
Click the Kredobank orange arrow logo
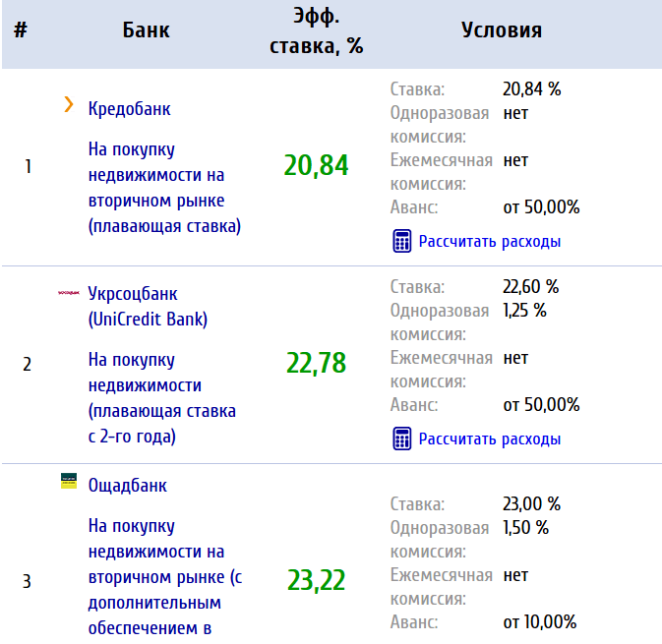pyautogui.click(x=69, y=104)
